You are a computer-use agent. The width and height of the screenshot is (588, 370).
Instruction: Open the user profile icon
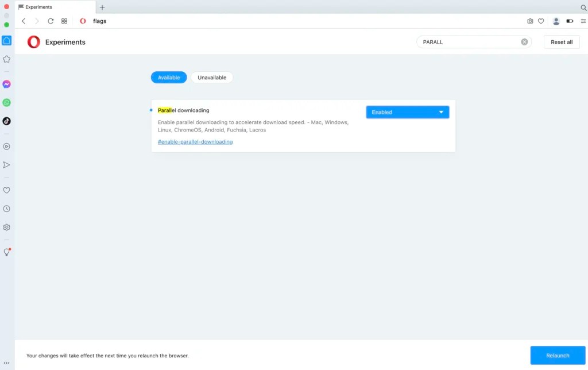point(555,21)
